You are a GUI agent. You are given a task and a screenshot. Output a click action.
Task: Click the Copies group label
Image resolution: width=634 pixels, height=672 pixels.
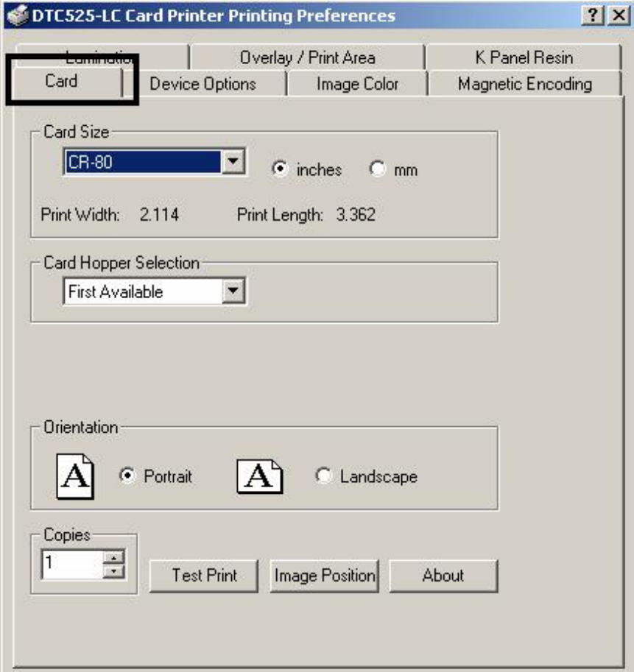[67, 535]
